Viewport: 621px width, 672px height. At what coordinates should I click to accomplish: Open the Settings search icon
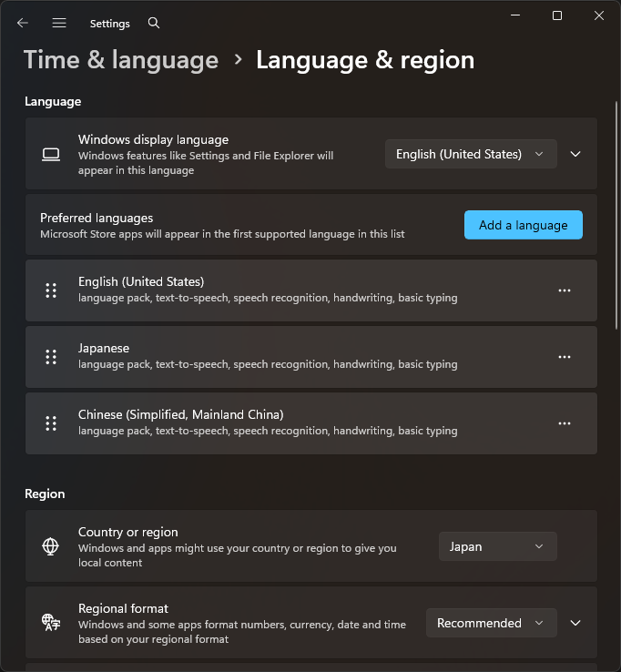click(153, 23)
